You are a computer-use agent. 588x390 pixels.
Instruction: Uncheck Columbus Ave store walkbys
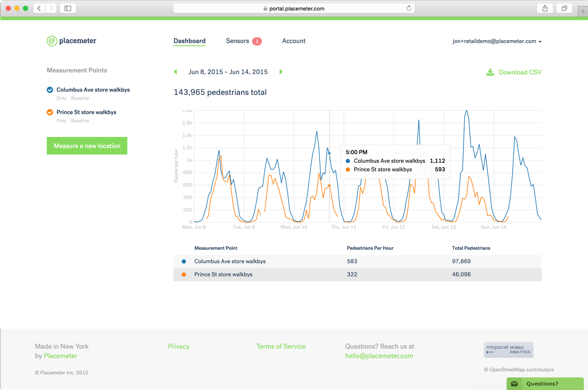(50, 90)
